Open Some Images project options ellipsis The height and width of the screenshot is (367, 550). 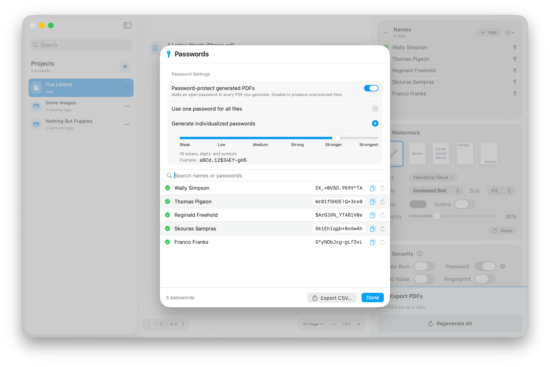coord(127,106)
